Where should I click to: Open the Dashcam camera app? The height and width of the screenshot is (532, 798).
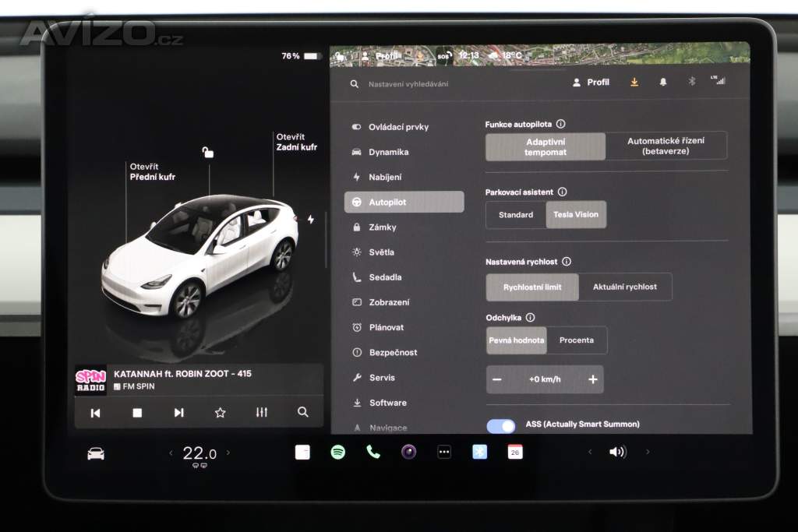pos(408,452)
